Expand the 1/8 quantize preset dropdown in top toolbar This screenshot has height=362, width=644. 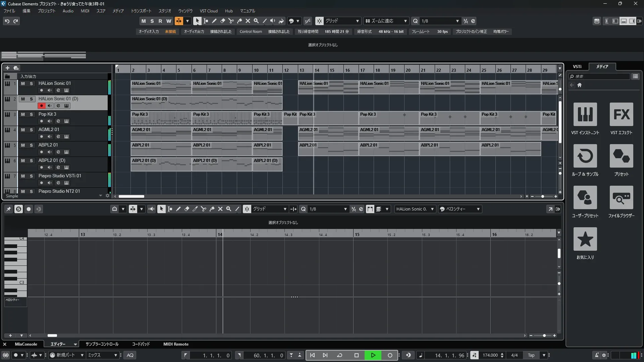pos(457,21)
